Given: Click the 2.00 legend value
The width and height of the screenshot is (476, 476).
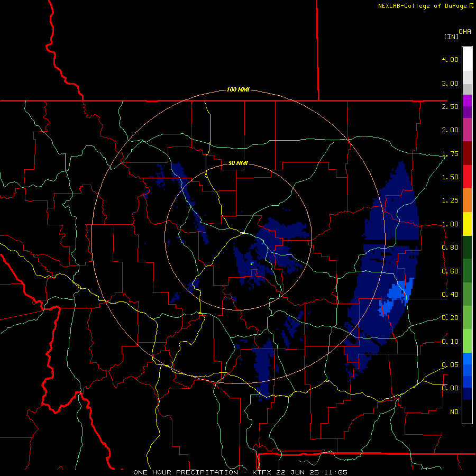Looking at the screenshot, I should pyautogui.click(x=450, y=130).
